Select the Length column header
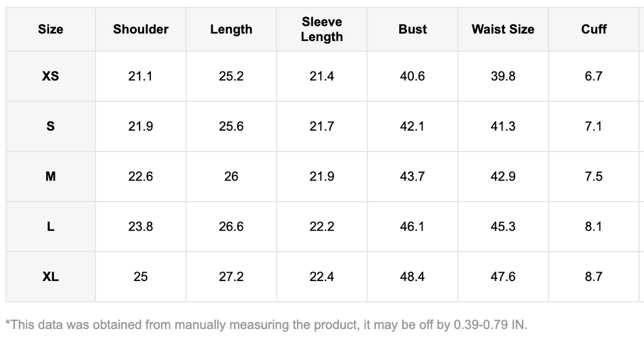This screenshot has height=337, width=644. [x=231, y=30]
